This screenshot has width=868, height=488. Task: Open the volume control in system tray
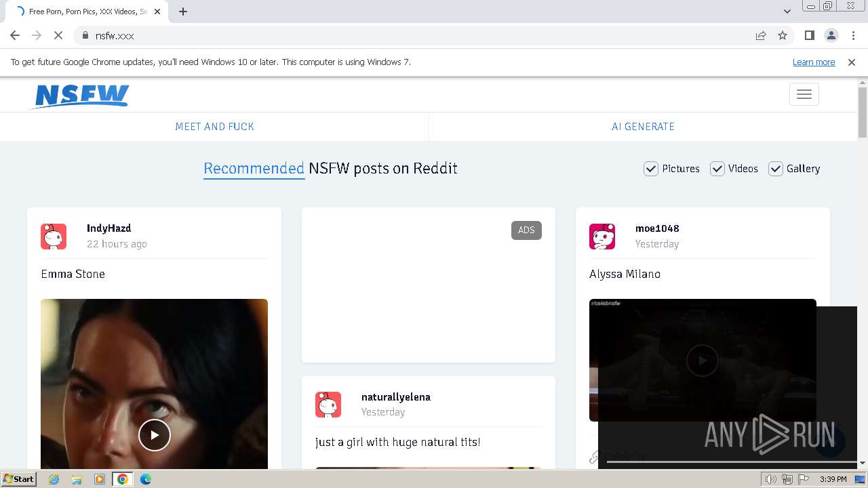point(771,479)
